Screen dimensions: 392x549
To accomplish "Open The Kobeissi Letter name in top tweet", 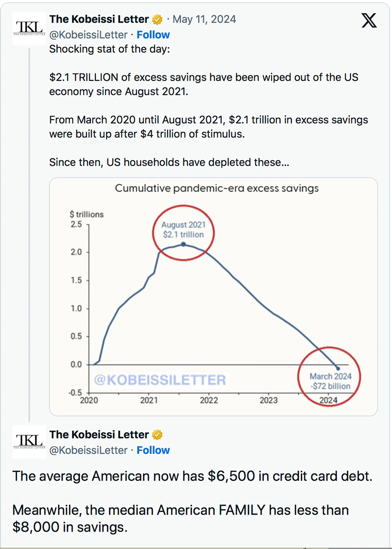I will point(99,20).
